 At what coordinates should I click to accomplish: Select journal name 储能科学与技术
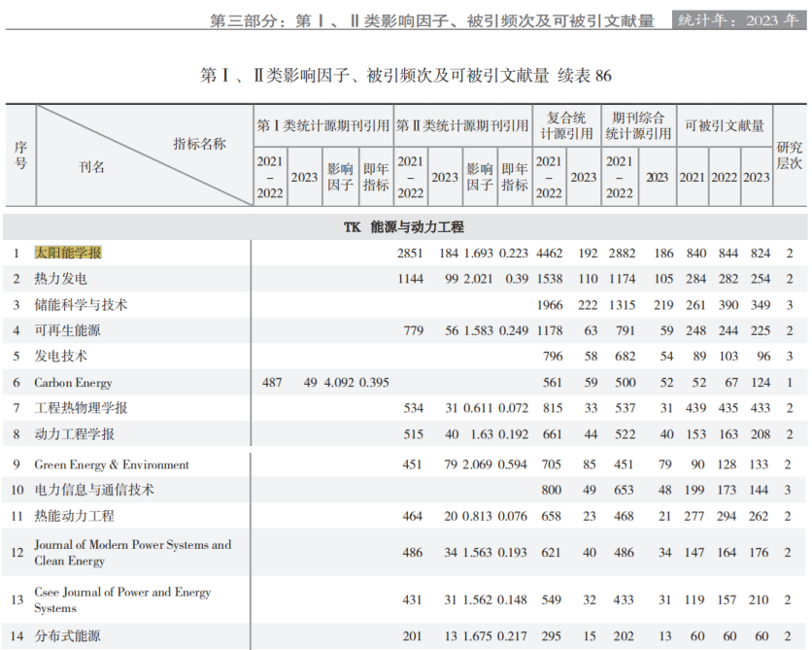81,304
